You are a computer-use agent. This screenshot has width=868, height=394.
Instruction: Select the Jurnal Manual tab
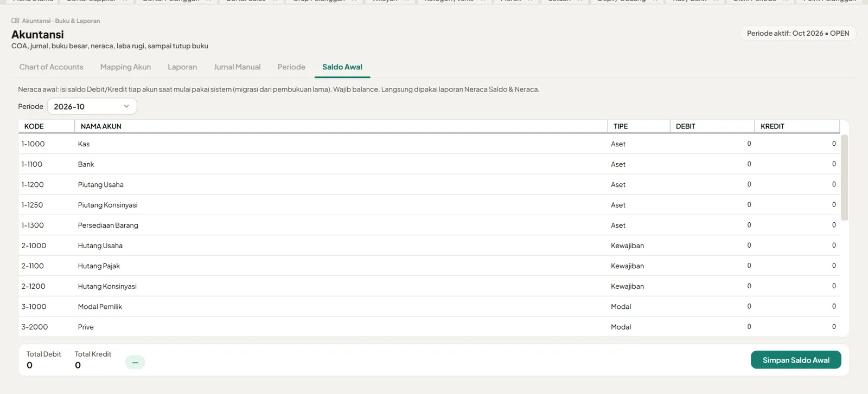[237, 67]
